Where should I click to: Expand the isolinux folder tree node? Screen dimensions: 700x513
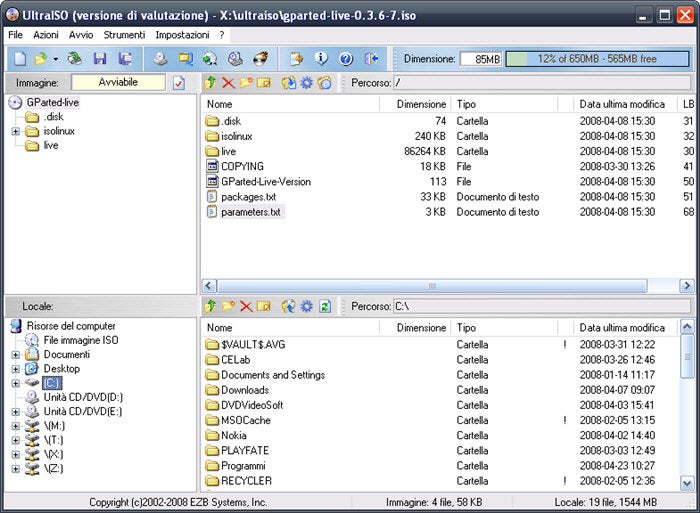coord(16,131)
